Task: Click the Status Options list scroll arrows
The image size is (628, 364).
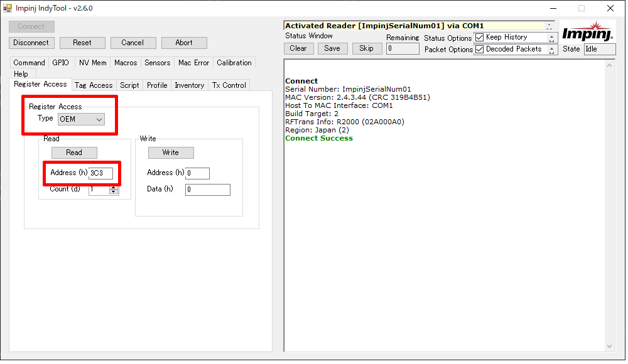Action: click(x=552, y=38)
